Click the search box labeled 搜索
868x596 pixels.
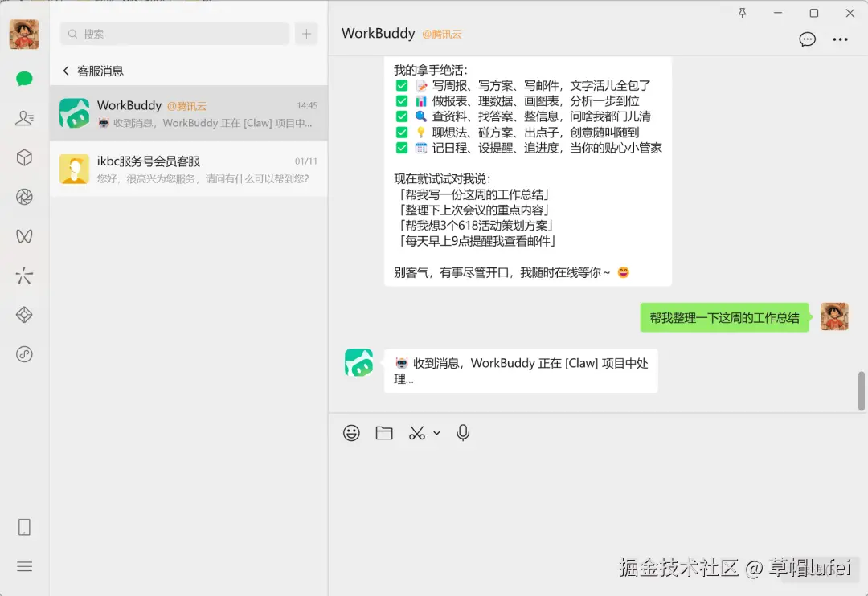click(x=174, y=34)
